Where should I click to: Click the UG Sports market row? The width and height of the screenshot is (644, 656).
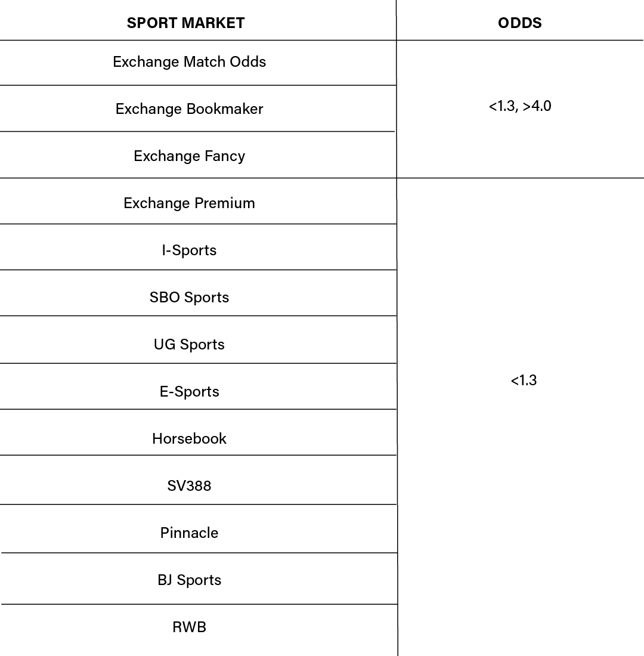(x=189, y=345)
